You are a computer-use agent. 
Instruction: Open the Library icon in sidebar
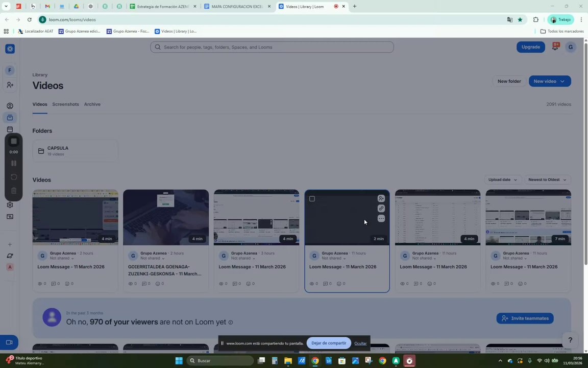tap(10, 118)
